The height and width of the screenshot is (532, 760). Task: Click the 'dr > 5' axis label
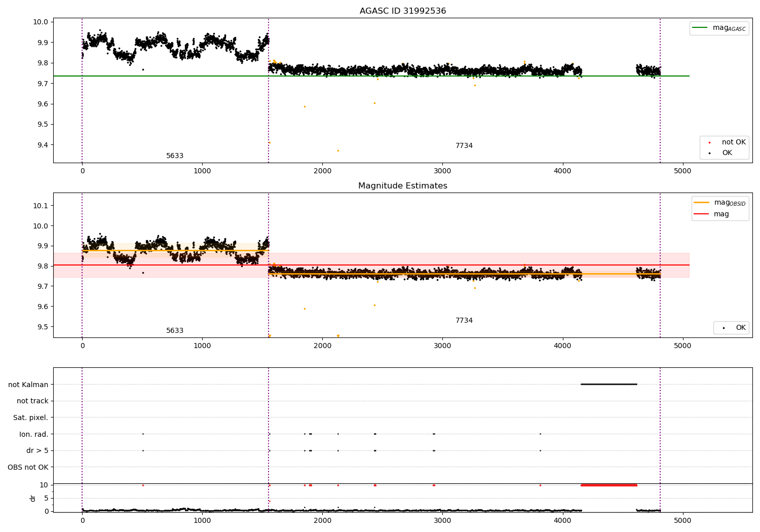coord(37,450)
